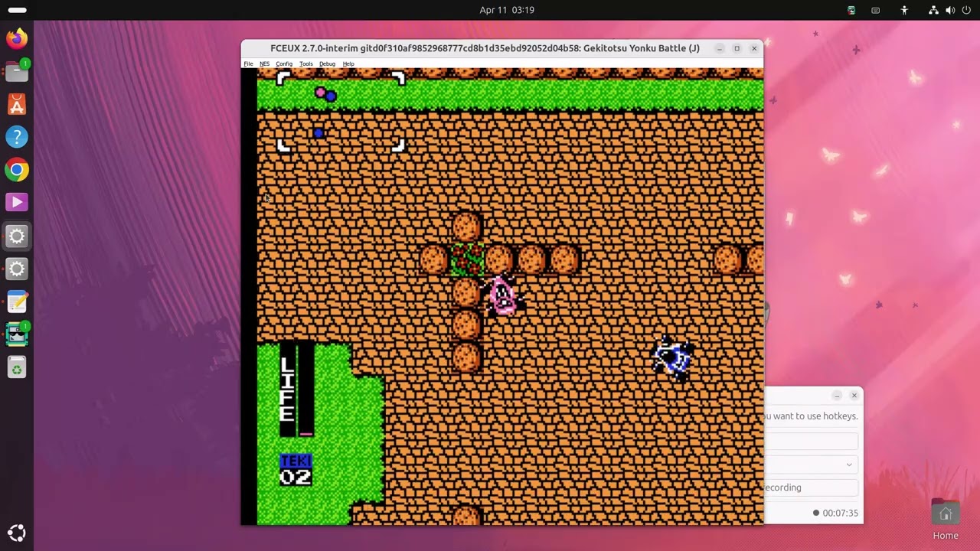Click the keyboard indicator in the top bar
980x551 pixels.
[x=876, y=10]
